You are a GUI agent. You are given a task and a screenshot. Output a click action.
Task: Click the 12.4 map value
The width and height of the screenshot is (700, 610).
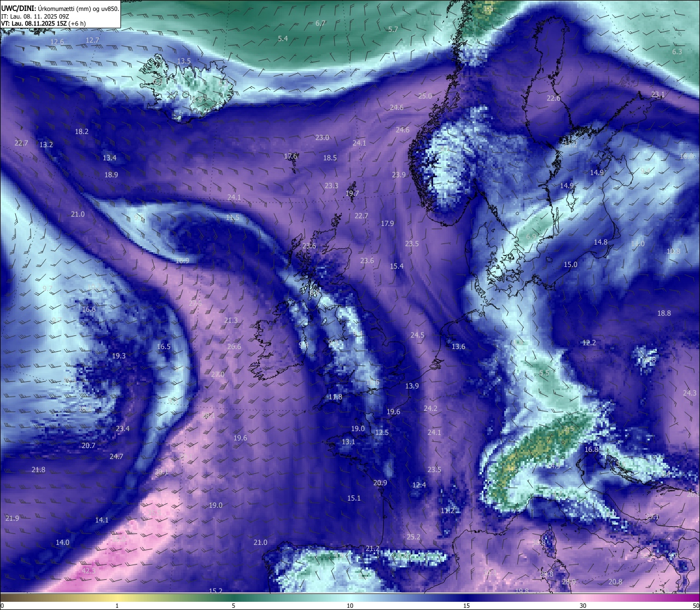pyautogui.click(x=419, y=485)
